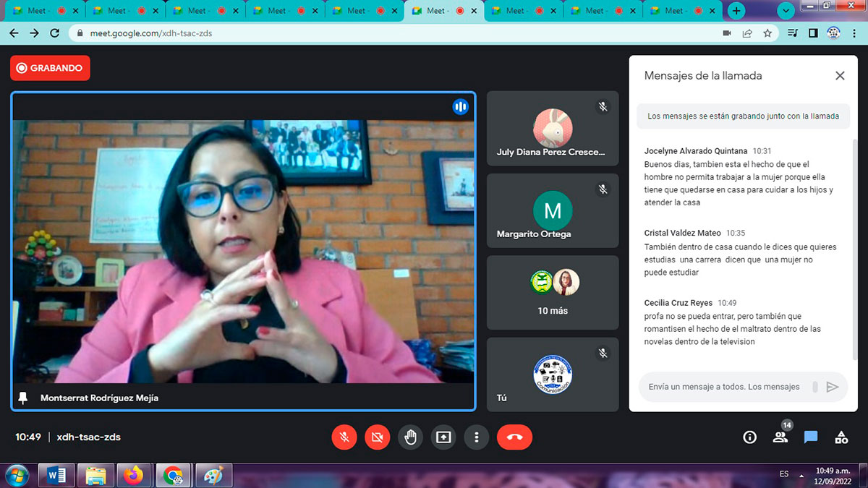Click Jocelyne Alvarado Quintana sender name
868x488 pixels.
[x=696, y=151]
